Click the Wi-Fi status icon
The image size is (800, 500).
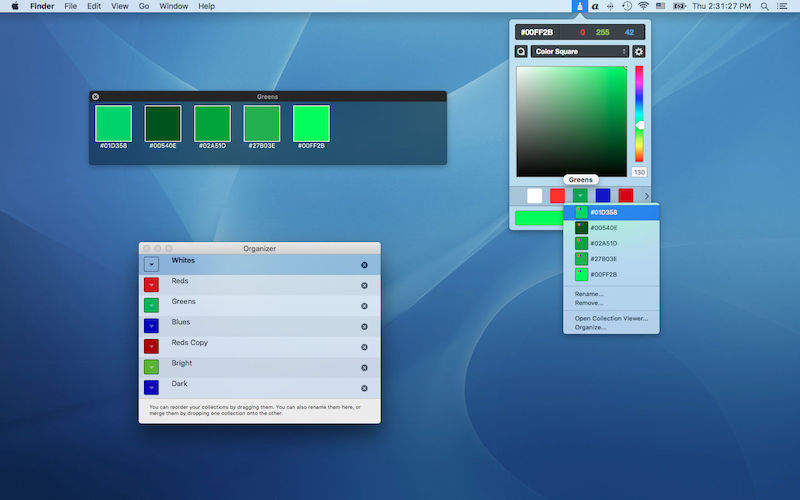643,6
